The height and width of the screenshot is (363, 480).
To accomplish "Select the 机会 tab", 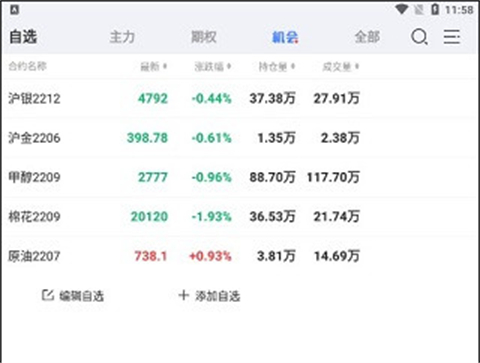I will 285,37.
